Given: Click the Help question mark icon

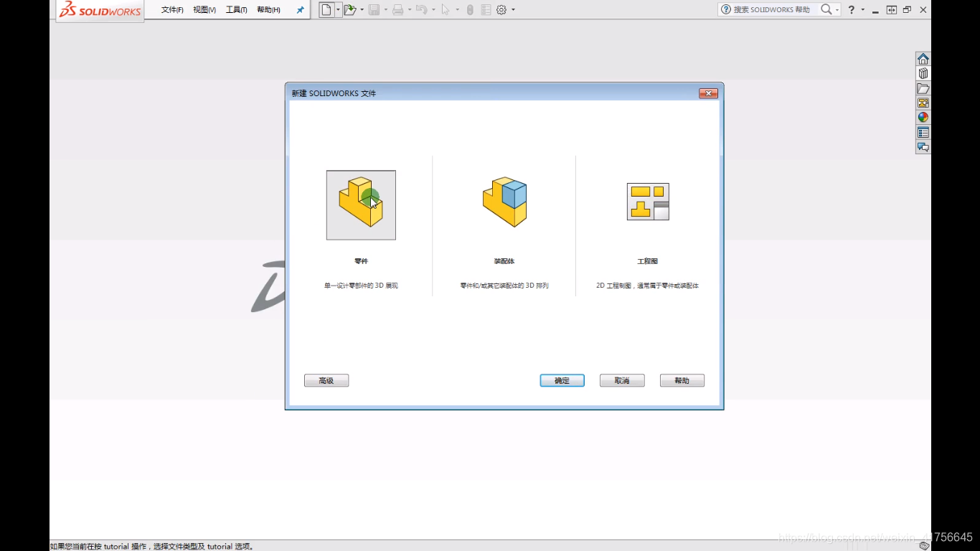Looking at the screenshot, I should coord(852,9).
